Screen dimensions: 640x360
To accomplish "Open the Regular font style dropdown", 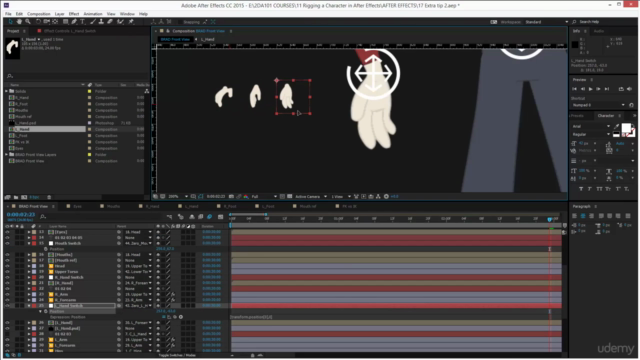I will [x=591, y=134].
